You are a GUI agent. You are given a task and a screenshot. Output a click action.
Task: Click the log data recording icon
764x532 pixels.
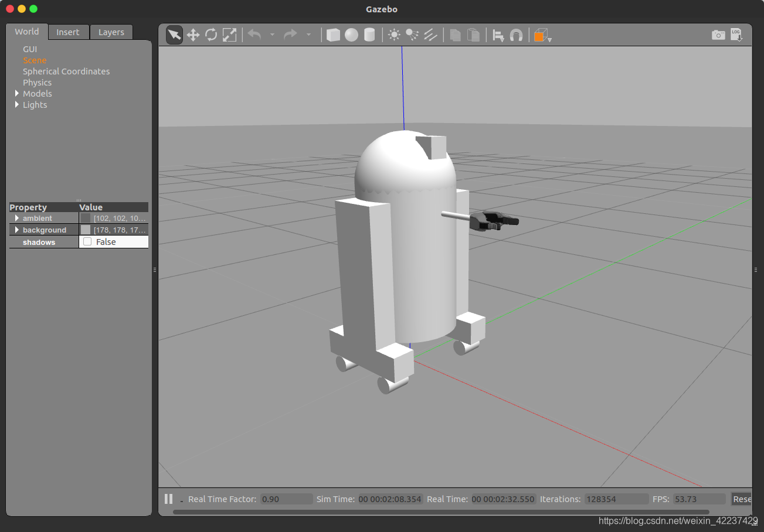point(736,35)
